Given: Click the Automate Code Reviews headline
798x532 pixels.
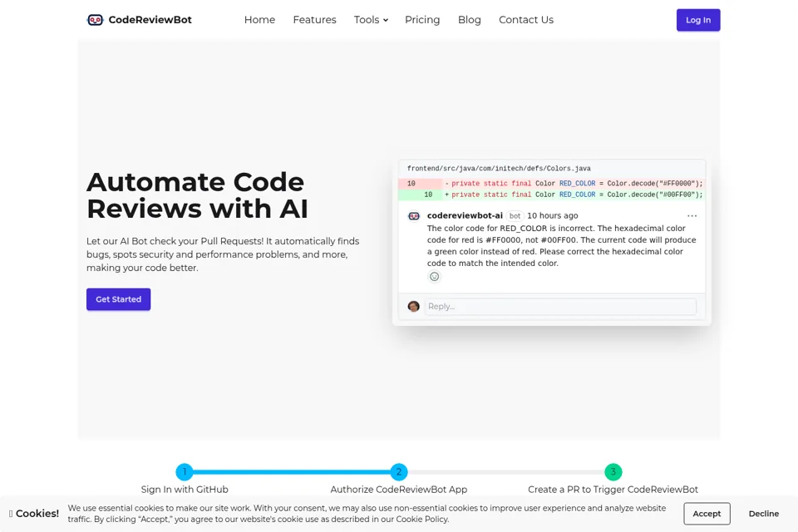Looking at the screenshot, I should 197,195.
